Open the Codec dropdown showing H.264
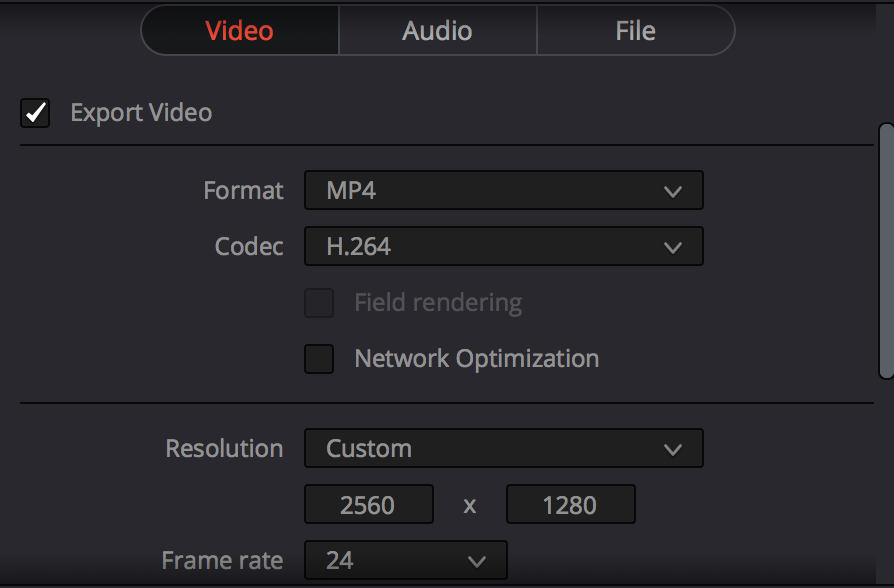 coord(503,246)
